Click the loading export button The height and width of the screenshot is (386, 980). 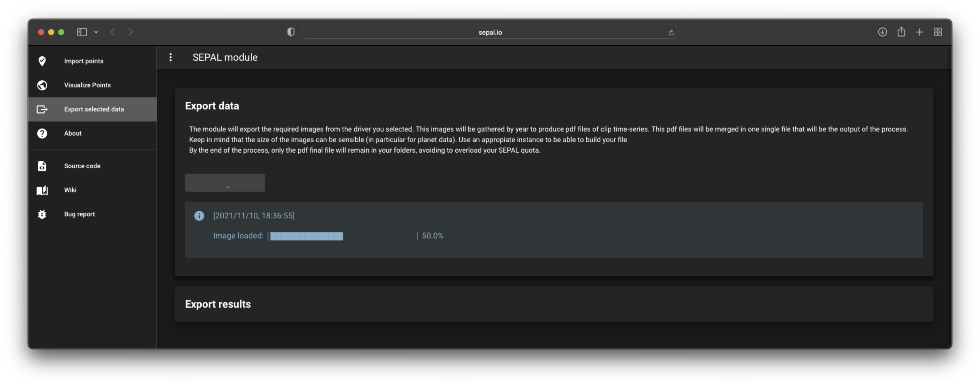click(225, 183)
